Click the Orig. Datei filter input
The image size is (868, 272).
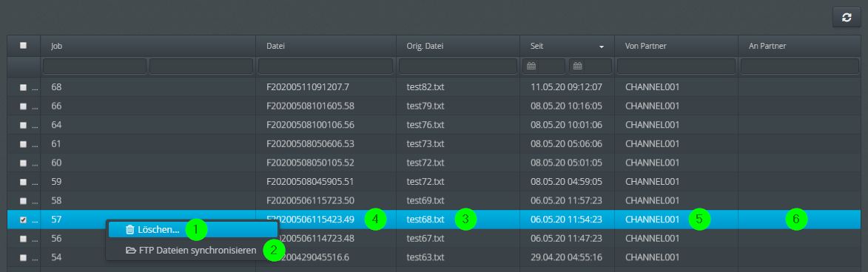pos(458,67)
